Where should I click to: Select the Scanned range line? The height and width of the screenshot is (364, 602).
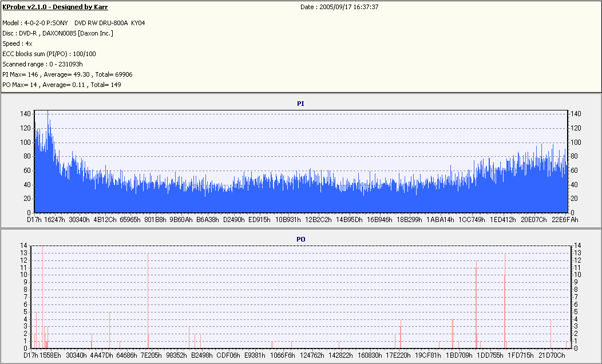coord(43,64)
